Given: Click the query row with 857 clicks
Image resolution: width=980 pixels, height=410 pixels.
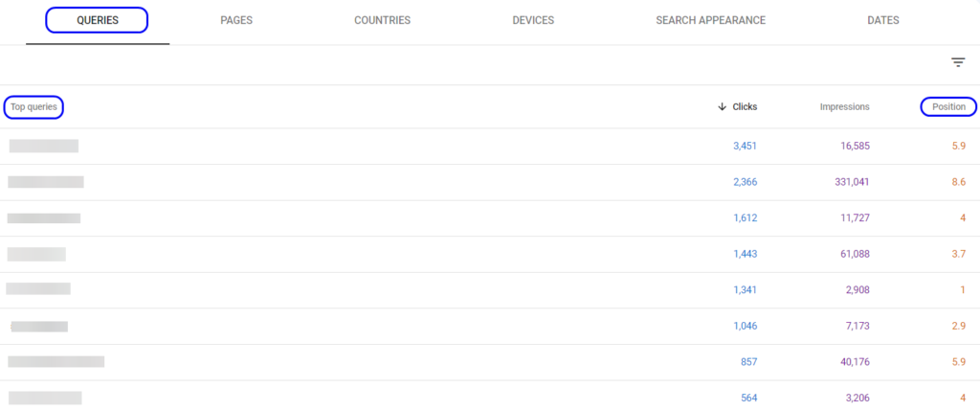Looking at the screenshot, I should tap(56, 362).
